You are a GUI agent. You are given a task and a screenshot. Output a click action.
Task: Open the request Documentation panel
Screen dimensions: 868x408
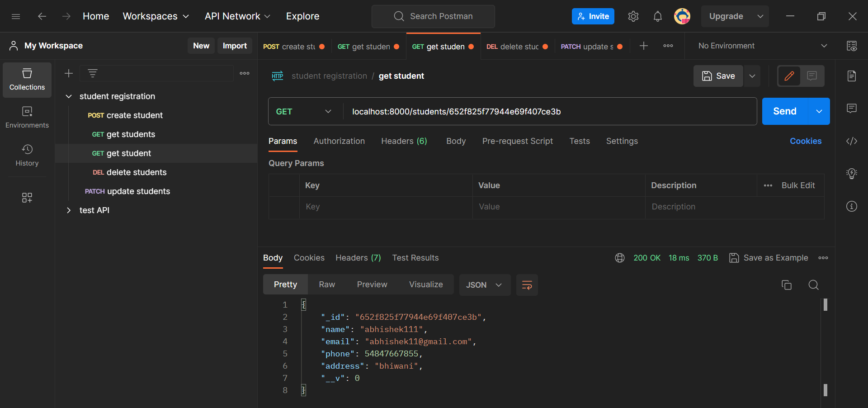[x=852, y=76]
